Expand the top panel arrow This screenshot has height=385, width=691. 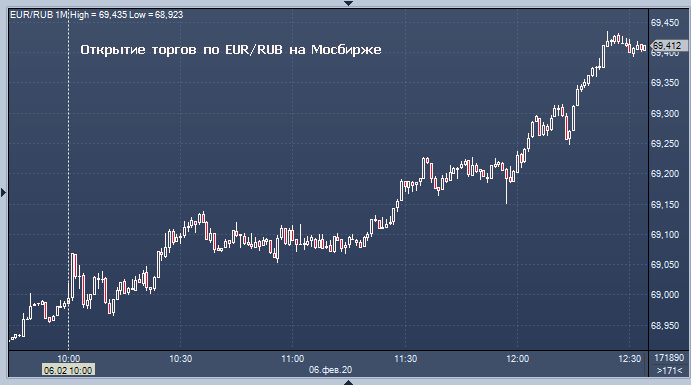[x=348, y=3]
